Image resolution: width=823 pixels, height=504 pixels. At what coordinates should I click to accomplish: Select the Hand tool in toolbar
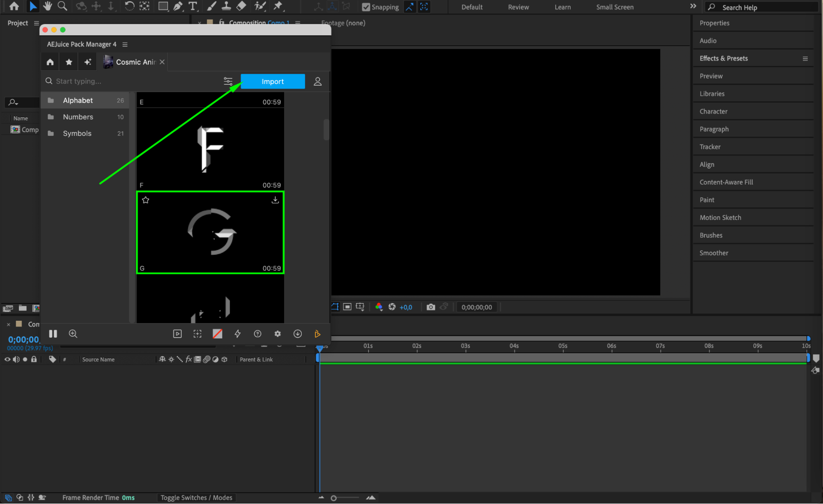point(48,6)
